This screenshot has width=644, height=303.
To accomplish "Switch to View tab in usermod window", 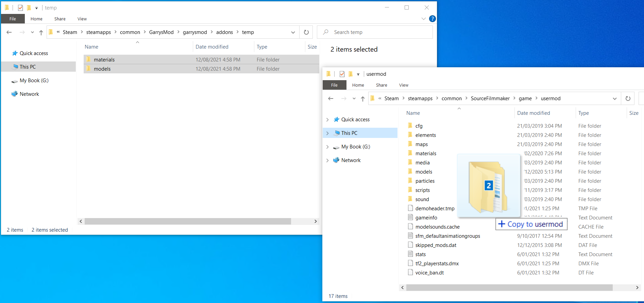I will 404,85.
